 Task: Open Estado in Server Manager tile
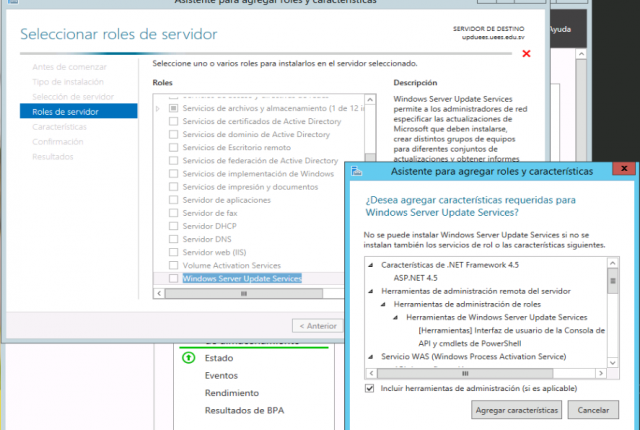[x=219, y=358]
